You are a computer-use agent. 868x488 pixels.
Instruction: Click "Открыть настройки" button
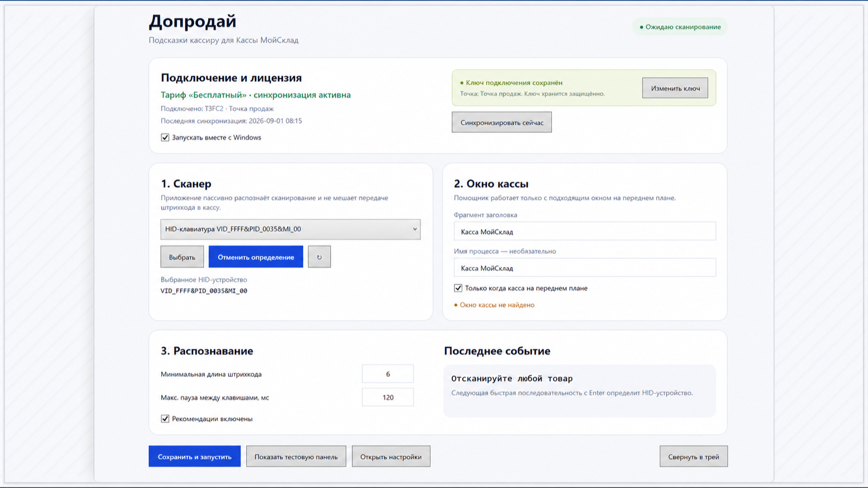tap(391, 457)
